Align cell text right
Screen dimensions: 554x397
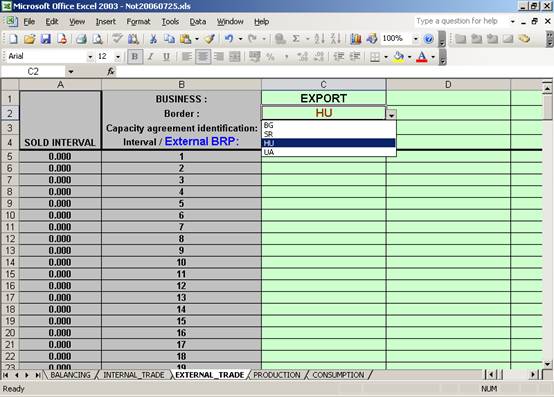tap(219, 57)
